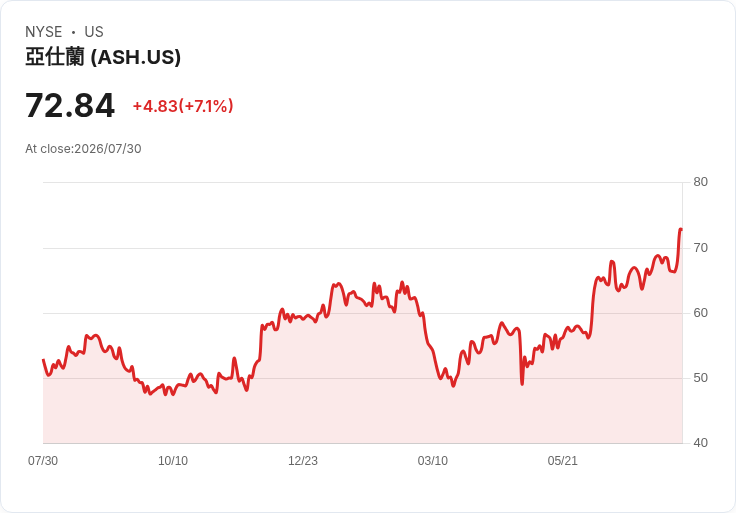Click the price change +4.83(+7.1%)

pyautogui.click(x=183, y=106)
